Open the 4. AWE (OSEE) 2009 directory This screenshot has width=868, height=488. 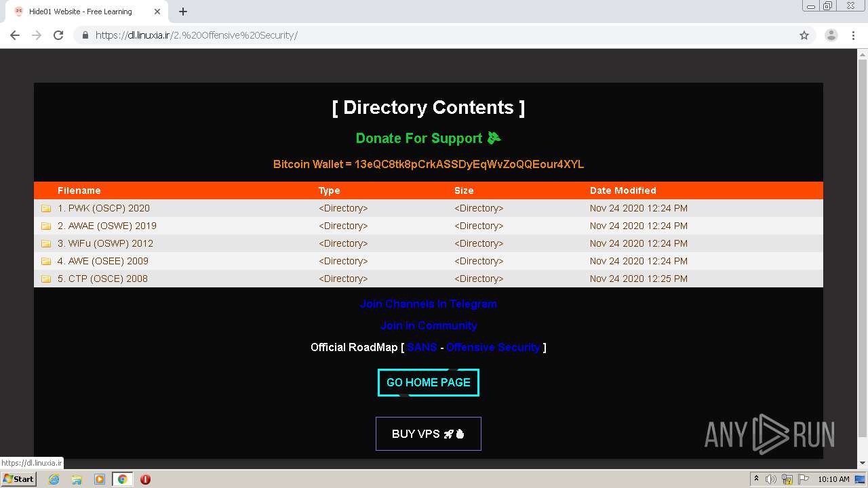[103, 261]
